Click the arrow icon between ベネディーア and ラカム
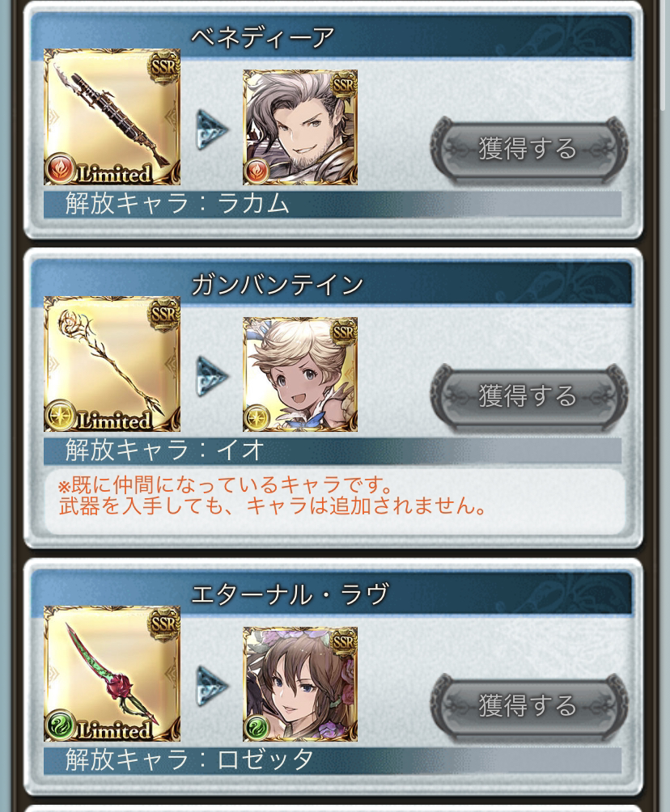 tap(212, 129)
